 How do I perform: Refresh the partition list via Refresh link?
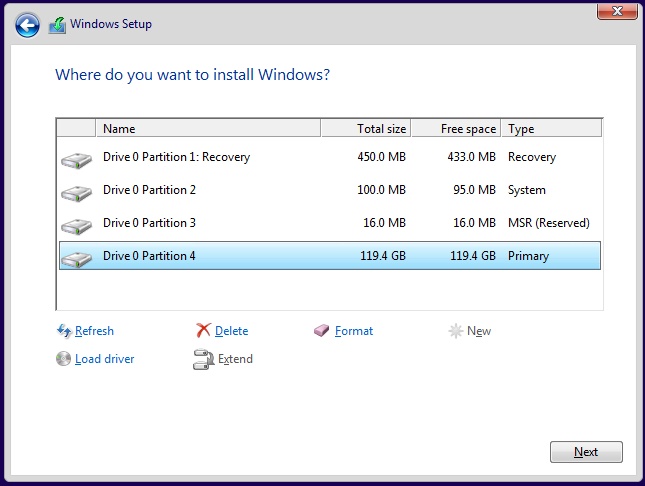(x=94, y=331)
